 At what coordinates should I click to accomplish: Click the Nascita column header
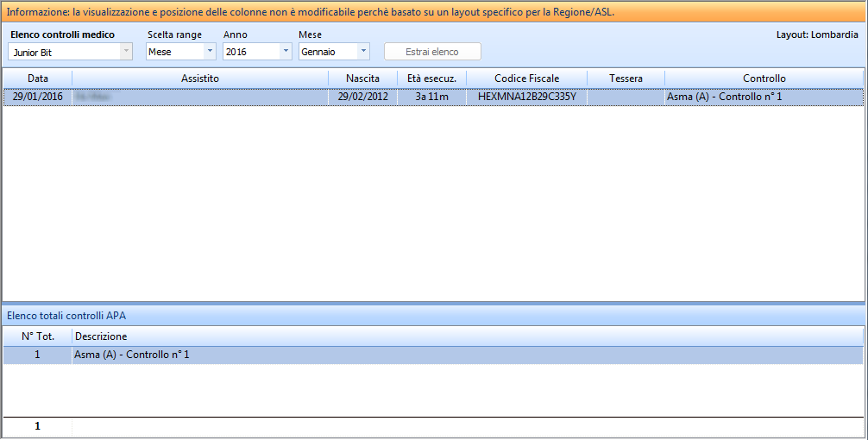coord(362,79)
